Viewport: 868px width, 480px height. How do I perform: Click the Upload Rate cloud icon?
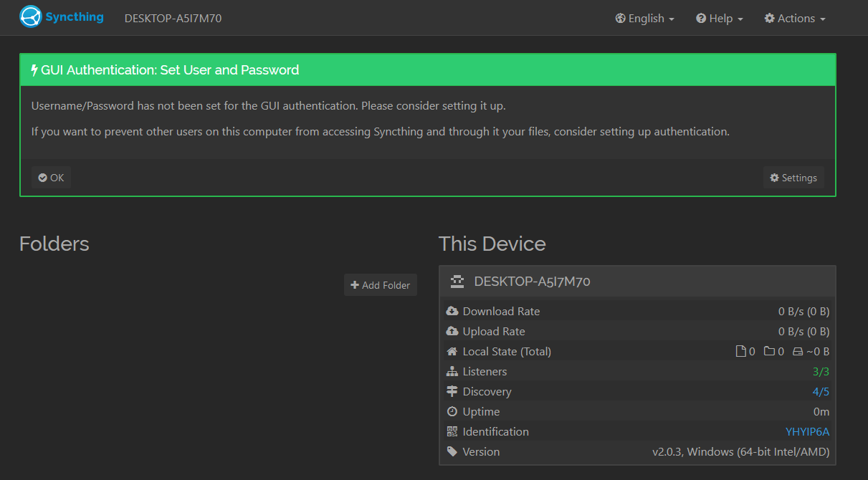pyautogui.click(x=452, y=332)
